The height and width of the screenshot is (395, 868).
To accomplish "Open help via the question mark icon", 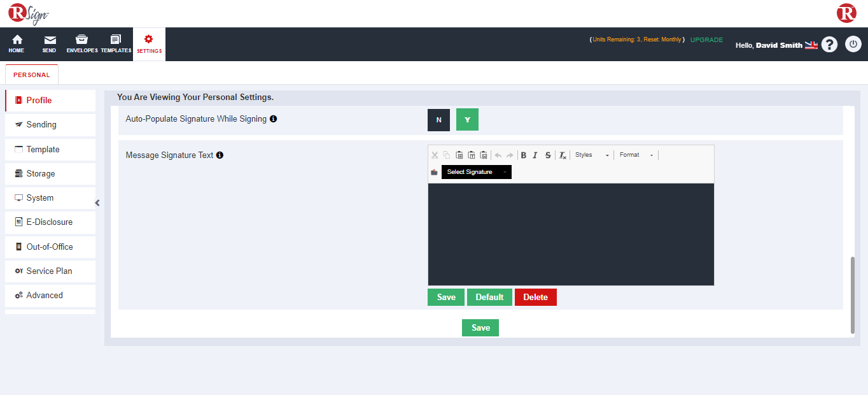I will 829,44.
